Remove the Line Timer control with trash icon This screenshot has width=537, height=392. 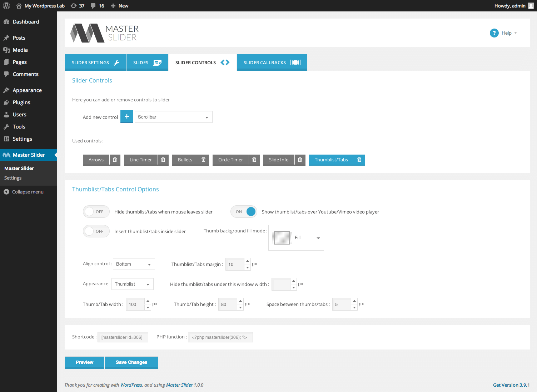tap(163, 160)
